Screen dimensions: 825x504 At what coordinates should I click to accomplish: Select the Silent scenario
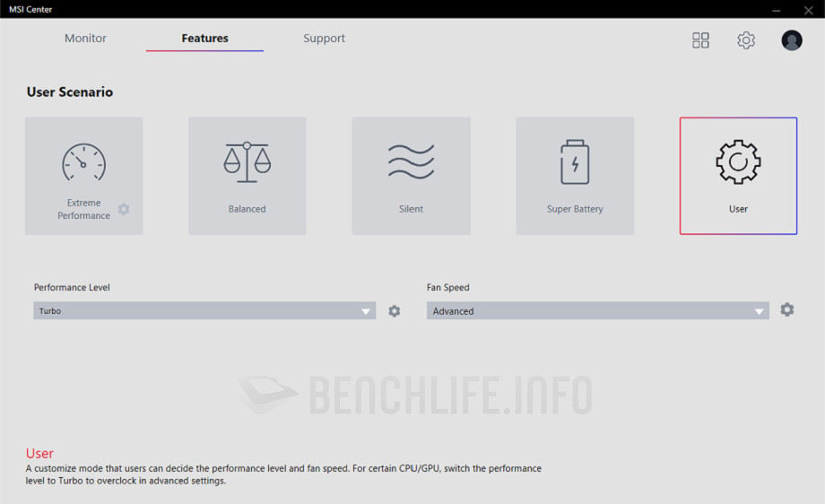pyautogui.click(x=411, y=176)
